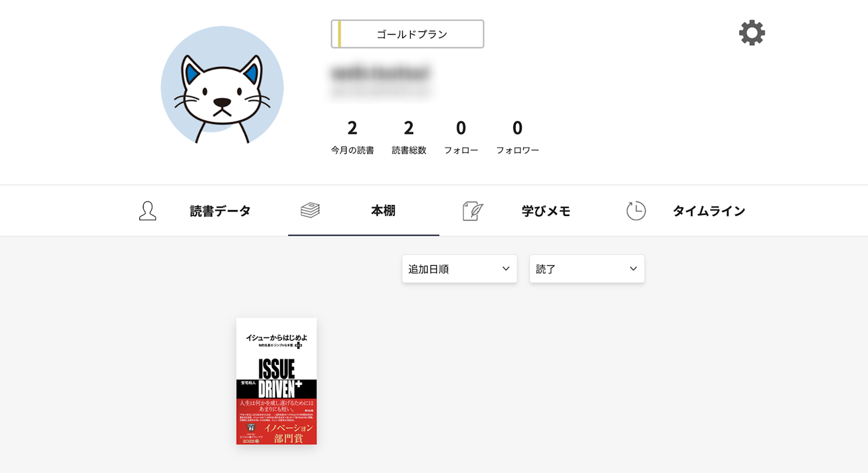This screenshot has height=473, width=868.
Task: Select the 本棚 tab
Action: click(x=363, y=211)
